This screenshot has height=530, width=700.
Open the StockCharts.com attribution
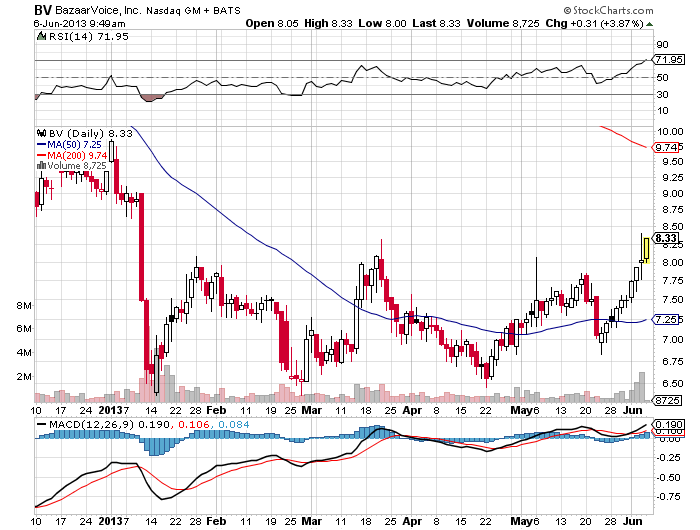608,10
